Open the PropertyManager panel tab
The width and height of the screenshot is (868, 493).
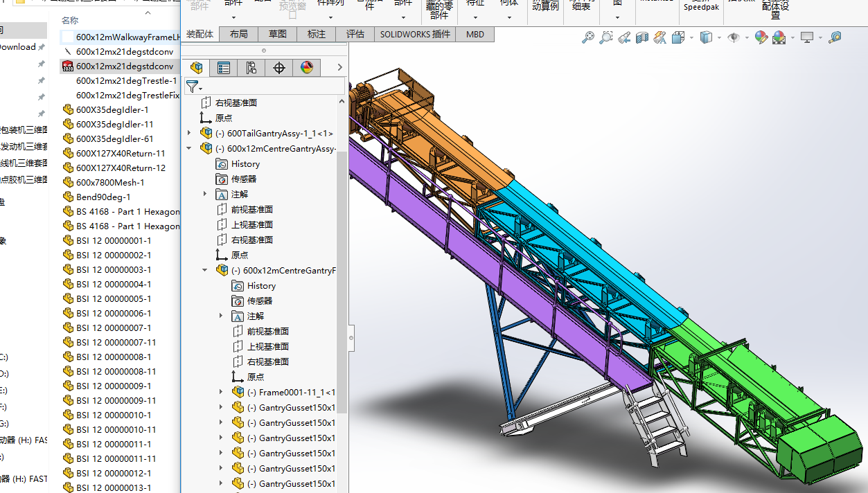pyautogui.click(x=223, y=67)
